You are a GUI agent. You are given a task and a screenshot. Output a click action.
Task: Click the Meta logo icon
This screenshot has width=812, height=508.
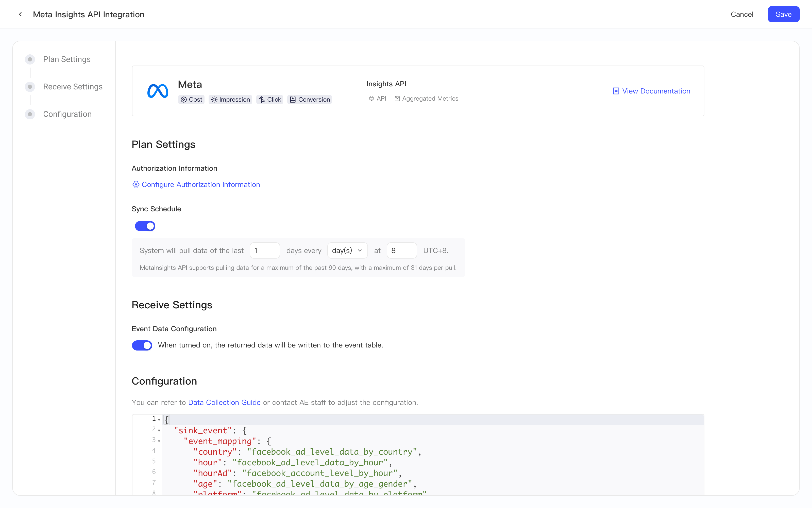tap(158, 91)
